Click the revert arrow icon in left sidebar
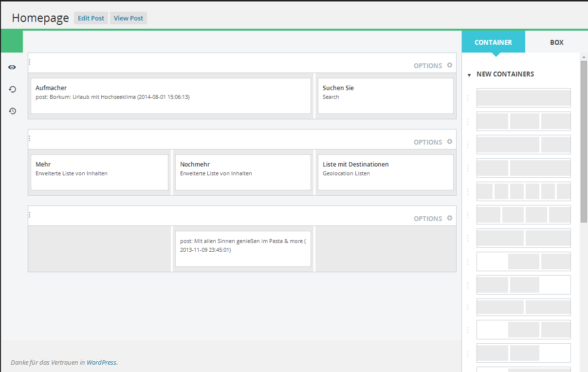588x372 pixels. click(12, 89)
